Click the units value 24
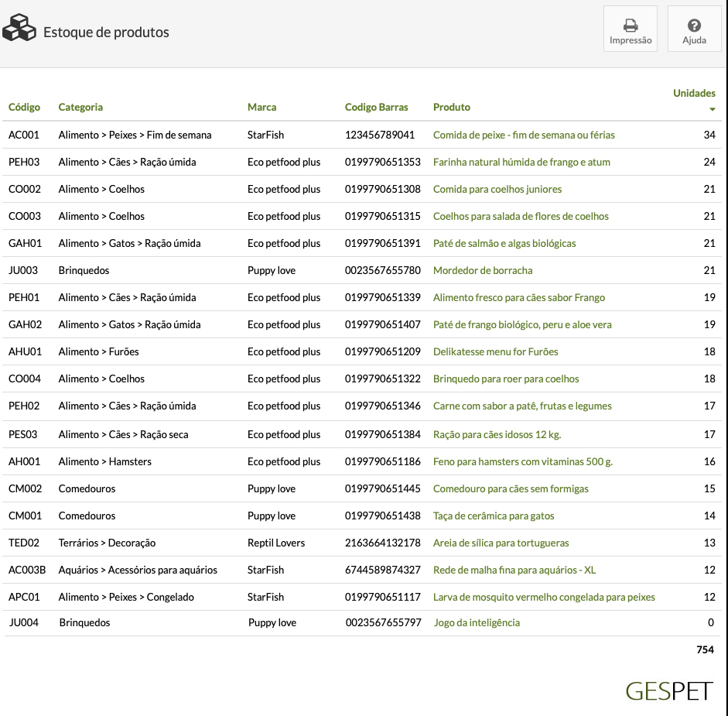Image resolution: width=728 pixels, height=716 pixels. click(x=709, y=162)
